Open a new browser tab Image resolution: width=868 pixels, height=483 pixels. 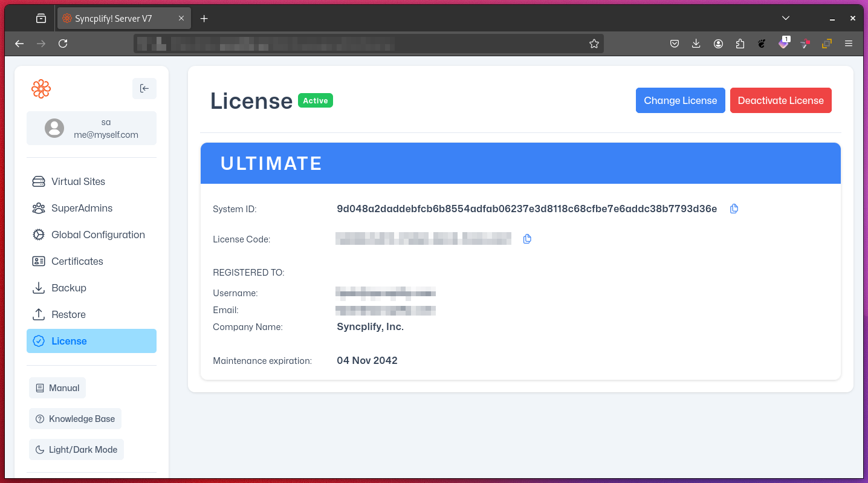point(204,19)
